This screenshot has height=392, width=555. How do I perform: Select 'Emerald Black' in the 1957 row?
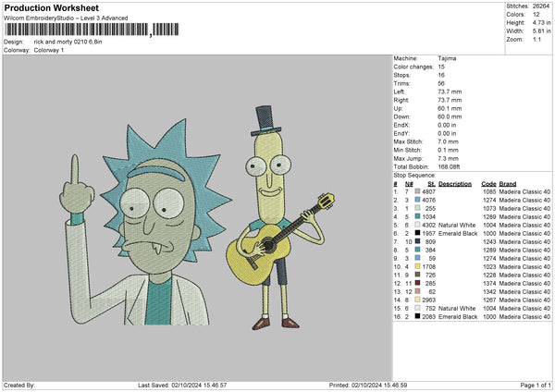pyautogui.click(x=458, y=234)
